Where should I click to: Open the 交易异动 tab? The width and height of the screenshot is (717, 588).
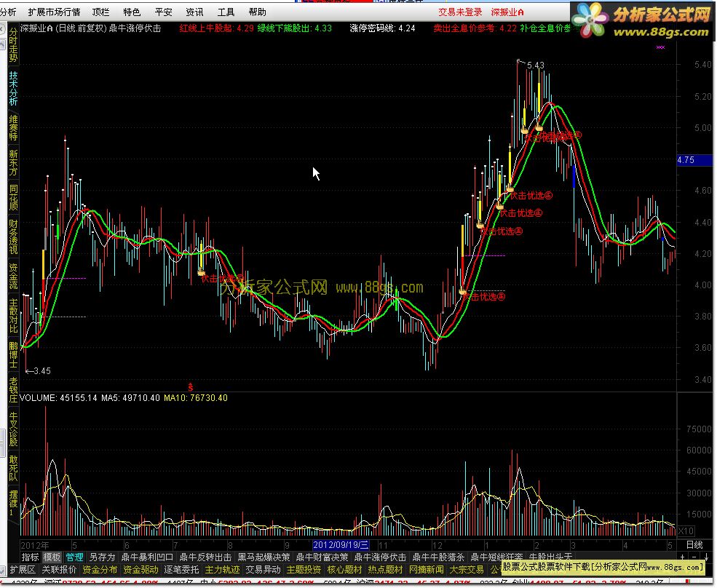[x=263, y=570]
